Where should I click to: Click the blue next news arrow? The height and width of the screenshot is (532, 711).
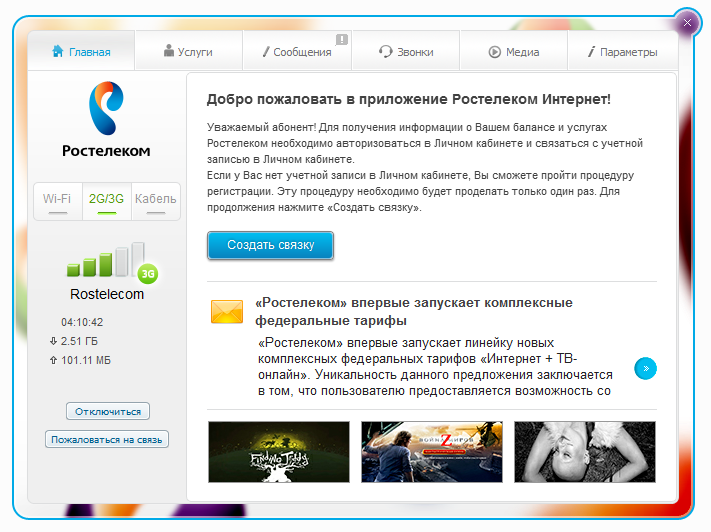coord(645,368)
